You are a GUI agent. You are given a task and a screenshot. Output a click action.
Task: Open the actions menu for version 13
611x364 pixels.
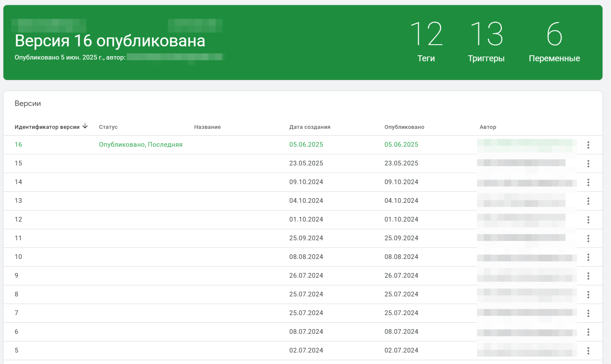(588, 201)
